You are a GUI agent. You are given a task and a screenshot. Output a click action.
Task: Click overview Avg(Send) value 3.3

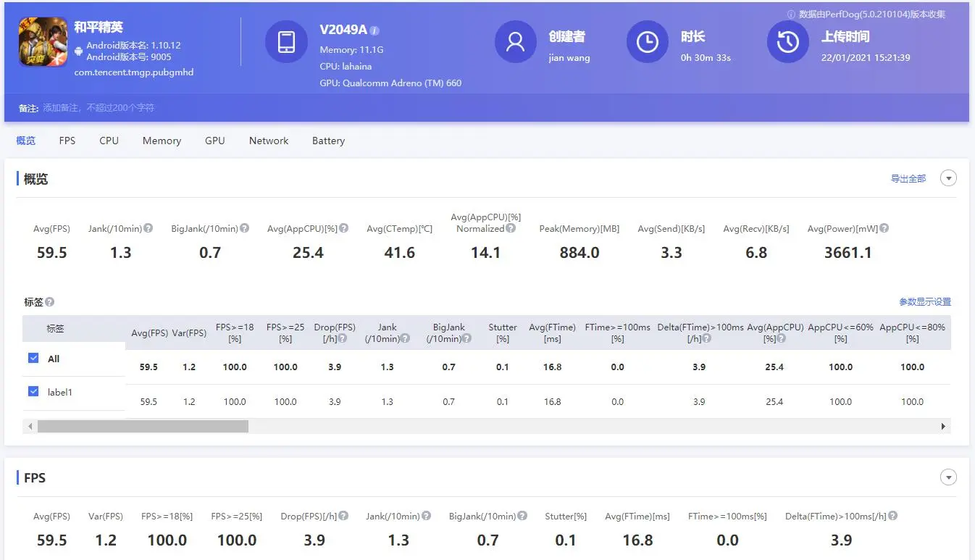(x=671, y=253)
